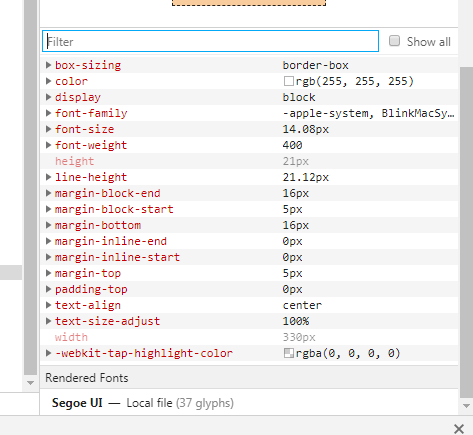Expand the font-family property

(x=48, y=113)
